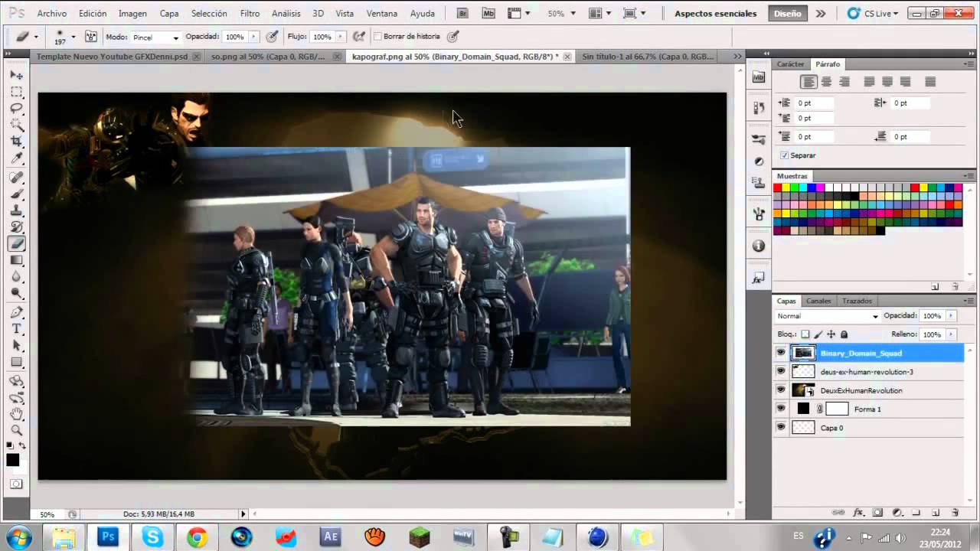This screenshot has width=980, height=551.
Task: Select the Zoom tool in the toolbox
Action: pyautogui.click(x=16, y=431)
